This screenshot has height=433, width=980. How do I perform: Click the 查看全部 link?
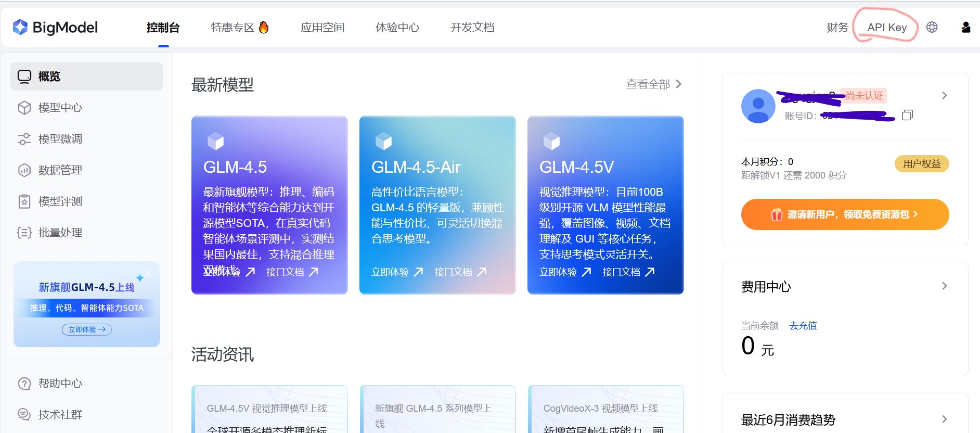point(648,84)
